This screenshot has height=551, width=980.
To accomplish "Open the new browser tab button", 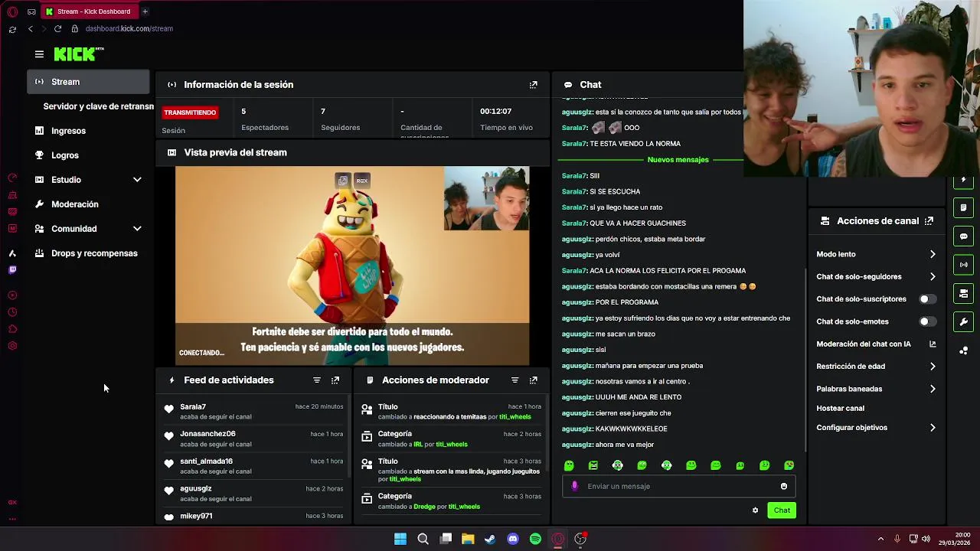I will 145,11.
